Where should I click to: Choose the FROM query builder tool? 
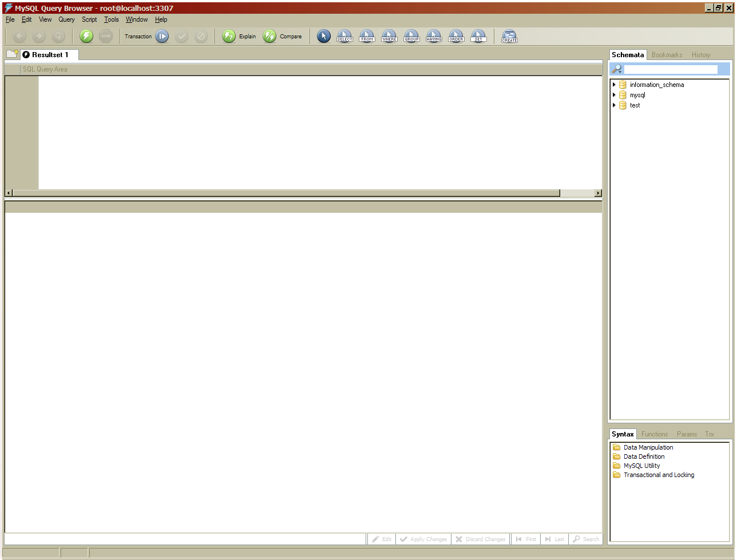pyautogui.click(x=367, y=37)
